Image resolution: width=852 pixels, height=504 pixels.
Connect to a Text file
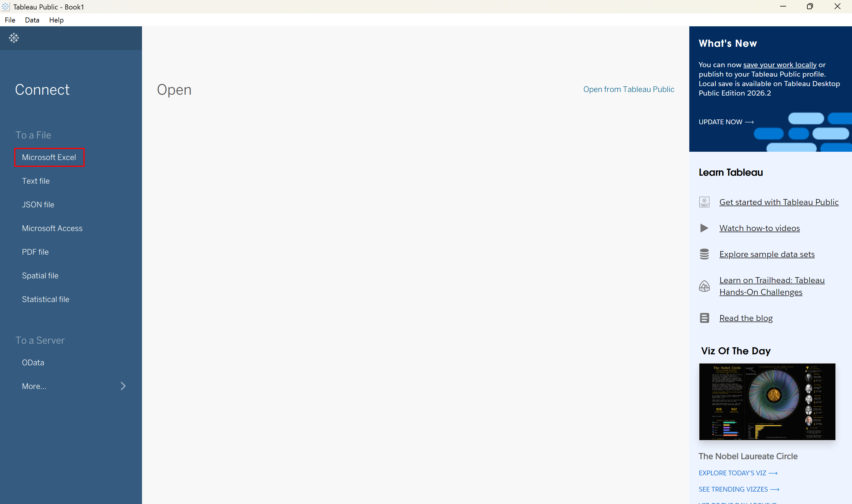pyautogui.click(x=36, y=181)
